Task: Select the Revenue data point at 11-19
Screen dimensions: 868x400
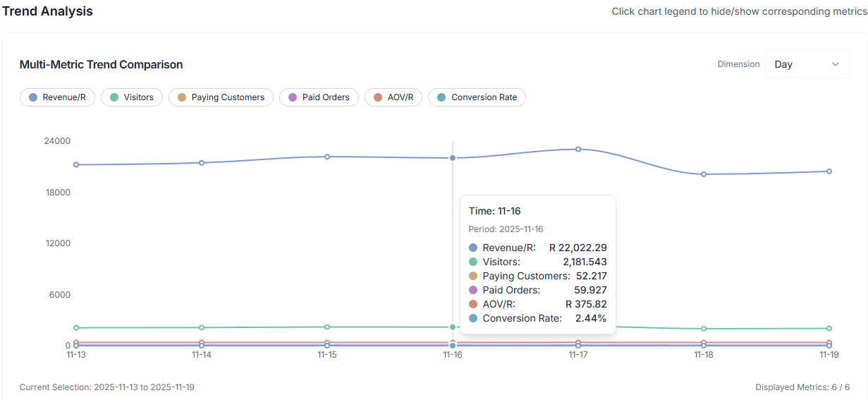Action: (829, 171)
